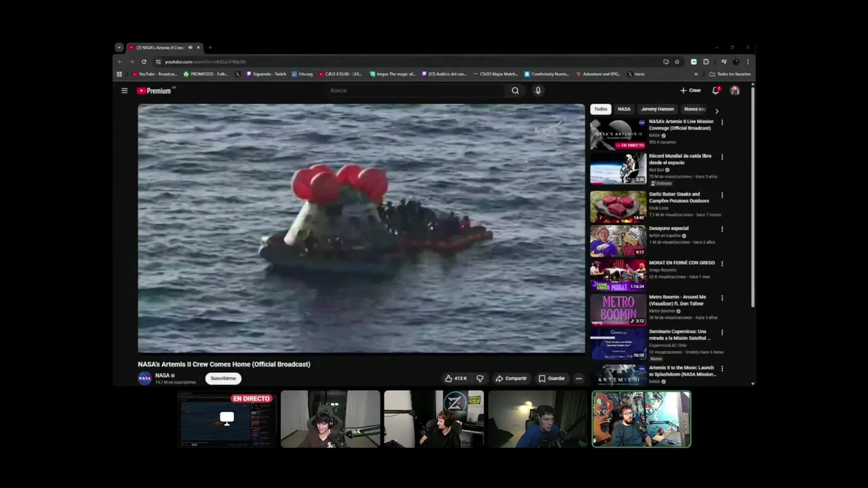Viewport: 868px width, 488px height.
Task: Click the NASA channel avatar below video
Action: click(144, 378)
